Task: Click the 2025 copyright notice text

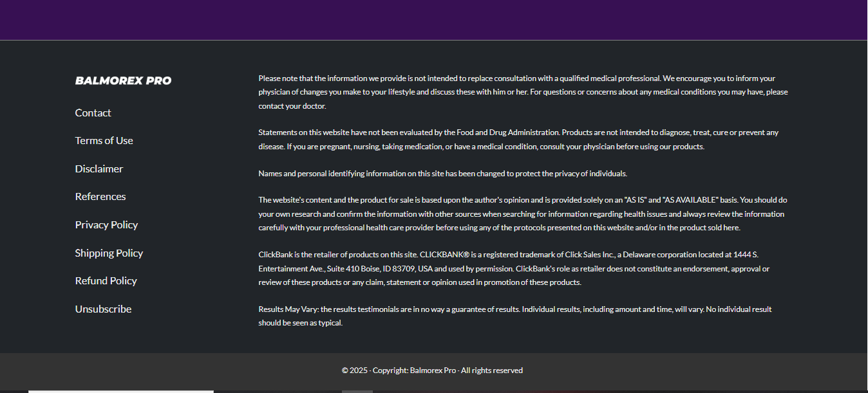Action: tap(432, 370)
